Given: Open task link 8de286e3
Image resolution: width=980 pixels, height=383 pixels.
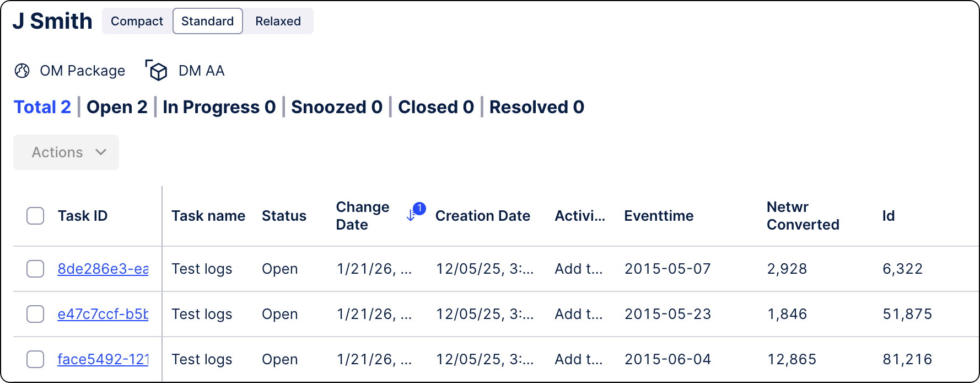Looking at the screenshot, I should click(x=103, y=269).
